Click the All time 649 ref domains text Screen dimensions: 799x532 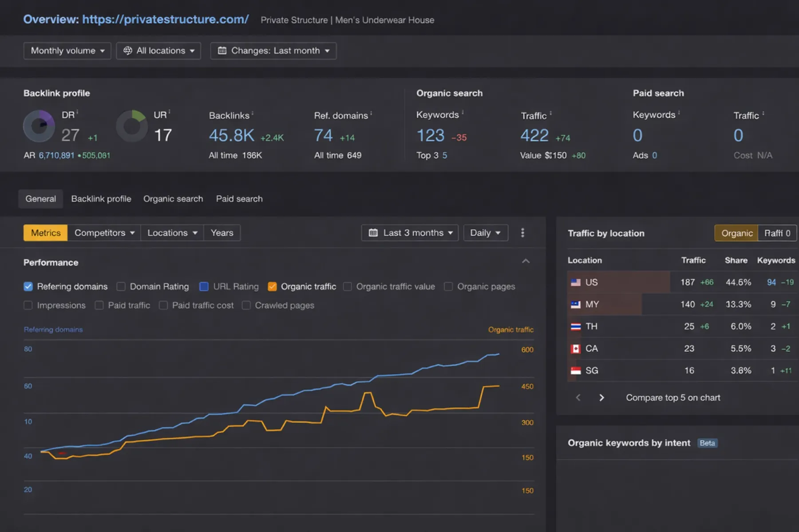pos(338,155)
